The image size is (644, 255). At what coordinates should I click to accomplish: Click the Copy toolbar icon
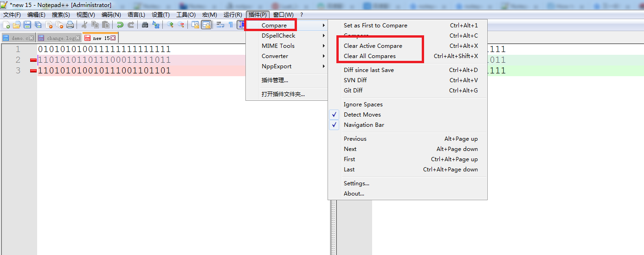tap(95, 25)
